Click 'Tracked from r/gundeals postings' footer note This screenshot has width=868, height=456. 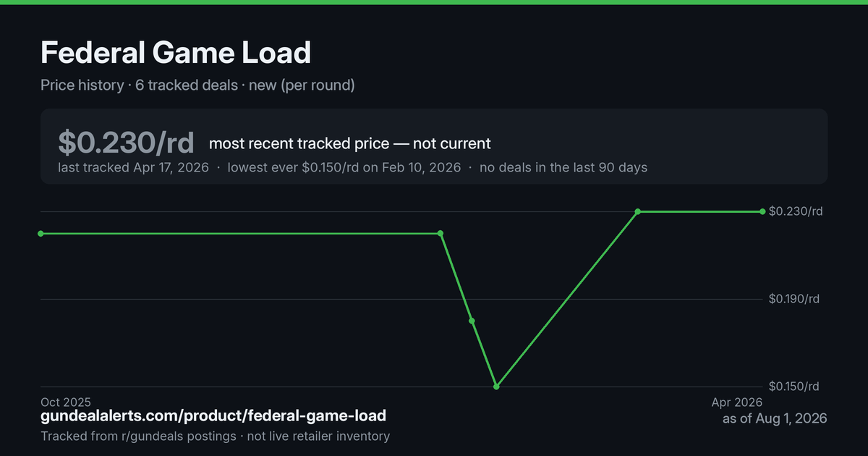point(138,436)
